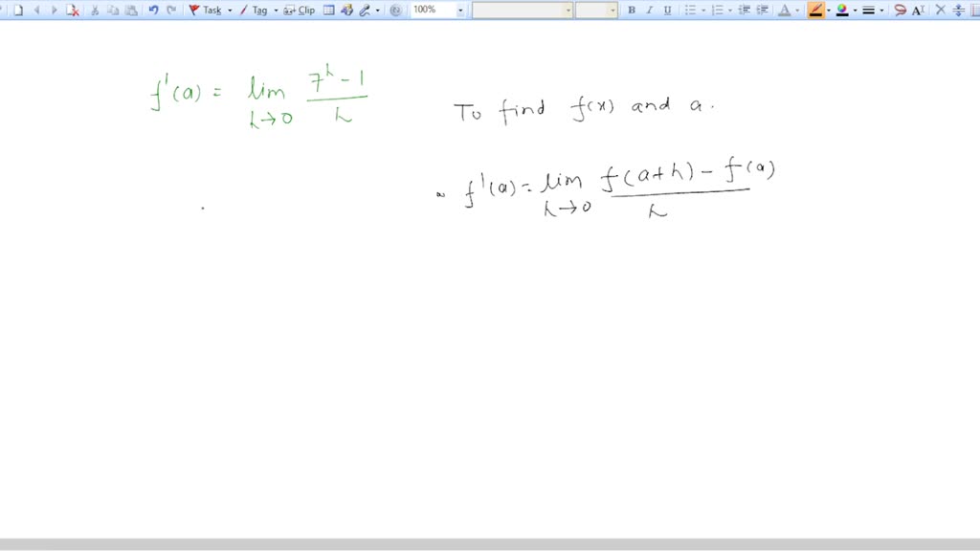
Task: Delete the current page
Action: [72, 10]
